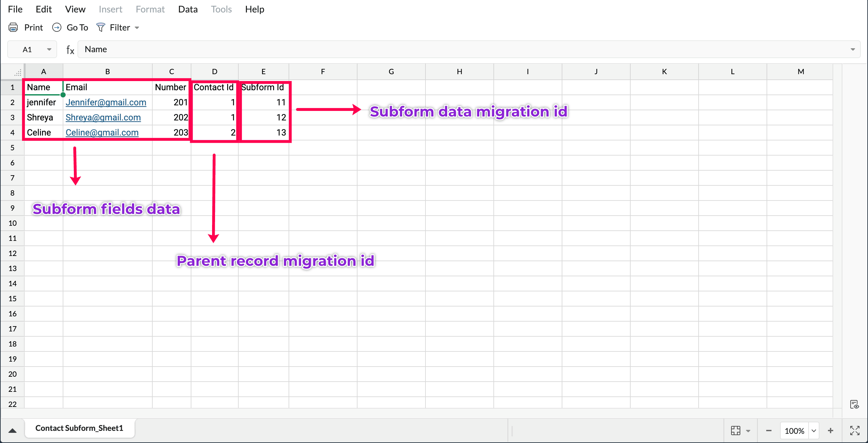Screen dimensions: 868x443
Task: Click the zoom out minus icon
Action: [769, 431]
